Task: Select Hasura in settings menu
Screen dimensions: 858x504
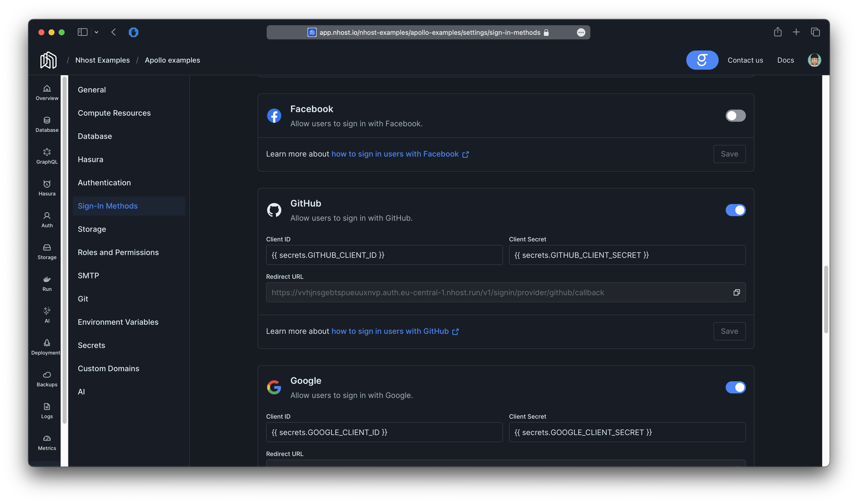Action: pyautogui.click(x=129, y=159)
